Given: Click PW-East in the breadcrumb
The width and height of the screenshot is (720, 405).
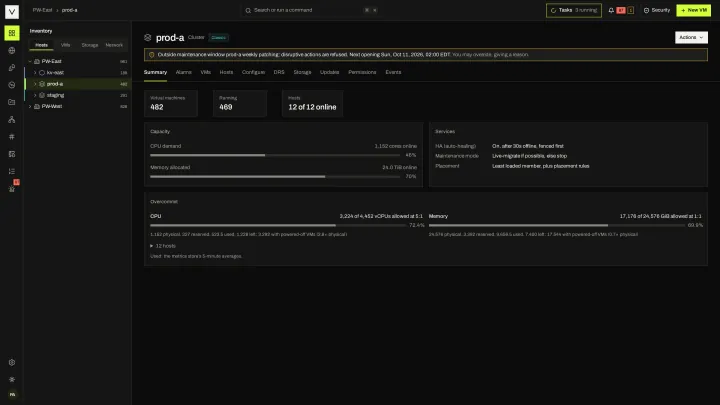Looking at the screenshot, I should pos(42,10).
